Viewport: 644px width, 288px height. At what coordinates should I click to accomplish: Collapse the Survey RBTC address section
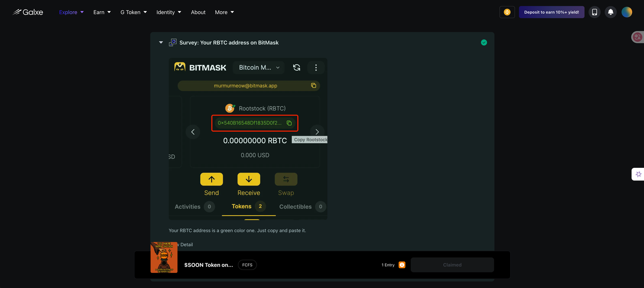[x=161, y=43]
